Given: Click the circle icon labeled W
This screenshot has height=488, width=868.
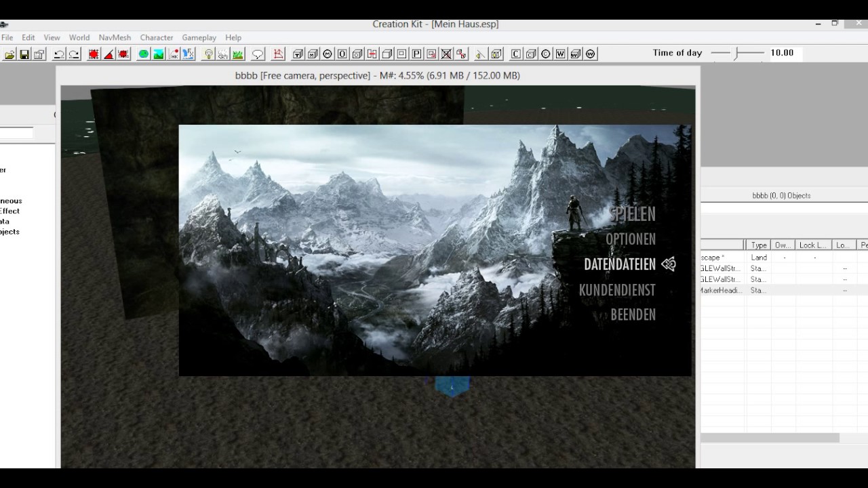Looking at the screenshot, I should coord(591,54).
